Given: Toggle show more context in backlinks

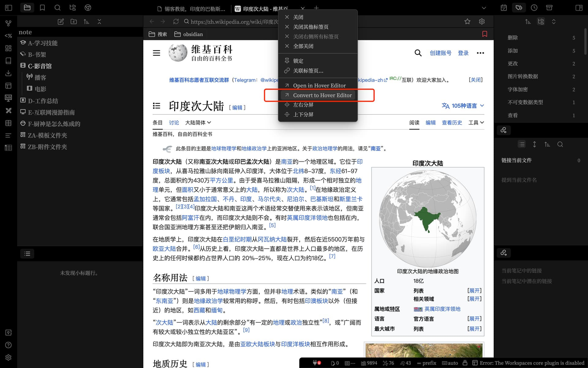Looking at the screenshot, I should tap(534, 144).
